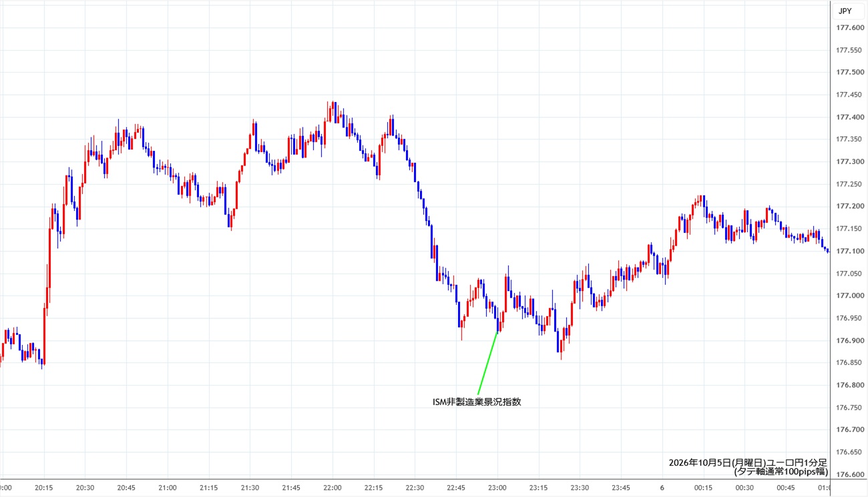868x497 pixels.
Task: Click the 177.400 price axis label
Action: click(851, 117)
